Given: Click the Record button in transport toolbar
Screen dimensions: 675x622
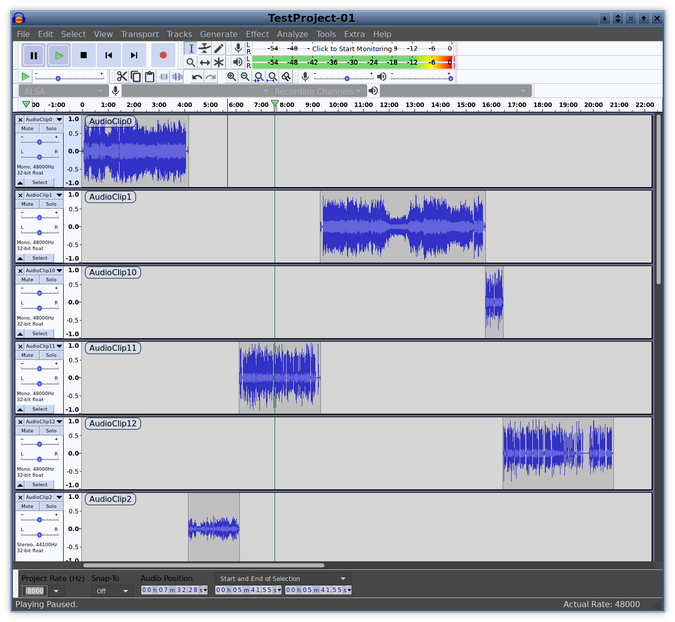Looking at the screenshot, I should pos(163,56).
